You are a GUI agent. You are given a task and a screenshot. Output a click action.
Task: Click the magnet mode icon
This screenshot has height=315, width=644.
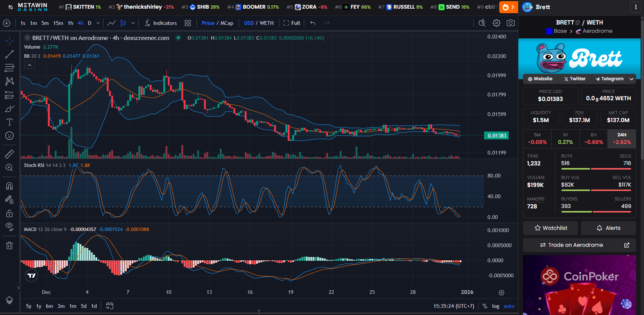(9, 186)
